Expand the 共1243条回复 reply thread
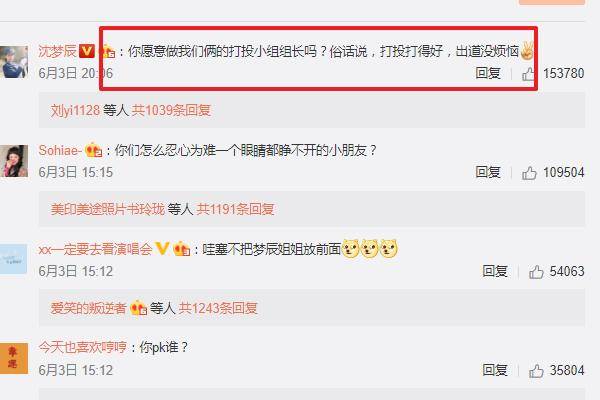 tap(218, 308)
